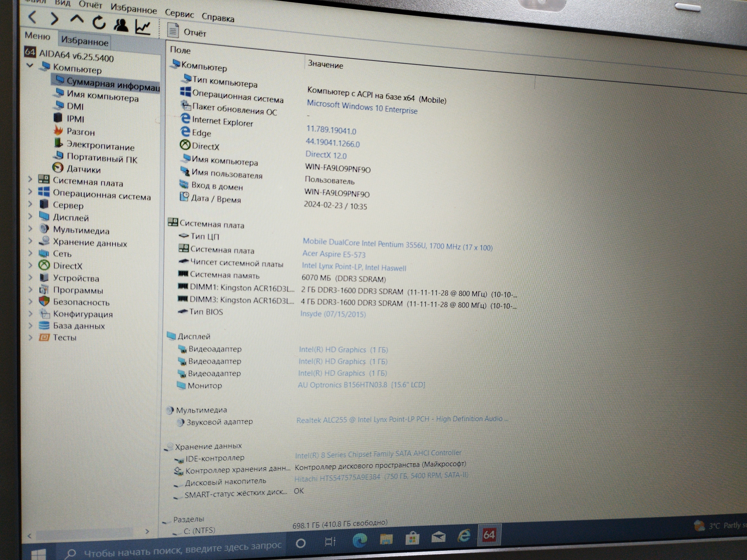Viewport: 747px width, 560px height.
Task: Open the DirectX 12.0 link
Action: pos(326,155)
